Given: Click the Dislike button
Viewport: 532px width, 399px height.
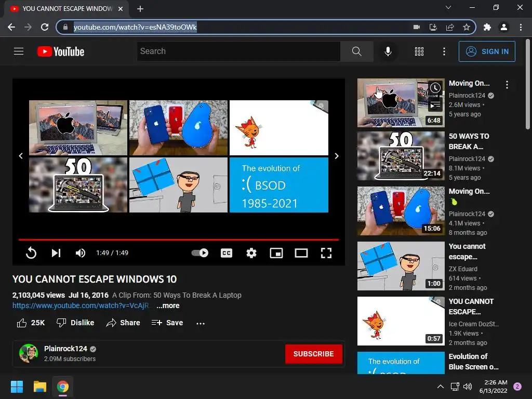Looking at the screenshot, I should [x=75, y=323].
